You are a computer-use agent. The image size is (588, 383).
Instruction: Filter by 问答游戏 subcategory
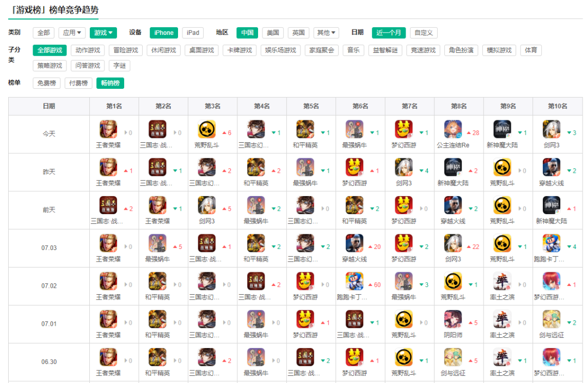click(88, 65)
